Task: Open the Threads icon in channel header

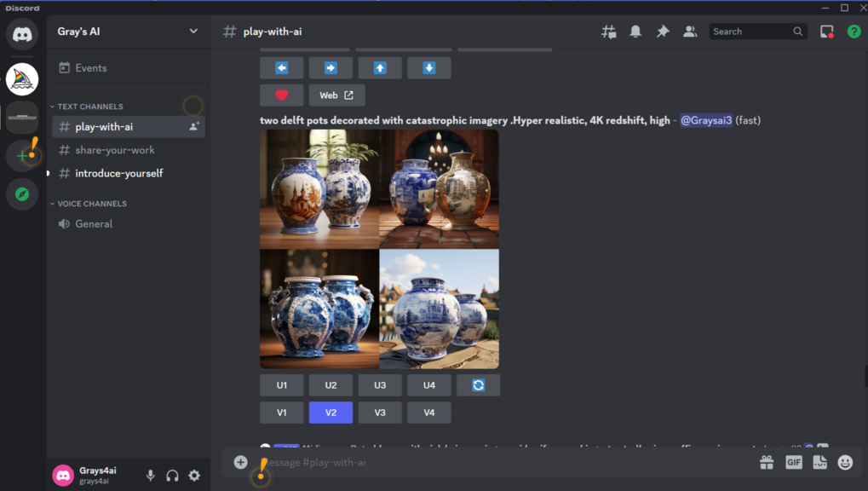Action: click(608, 32)
